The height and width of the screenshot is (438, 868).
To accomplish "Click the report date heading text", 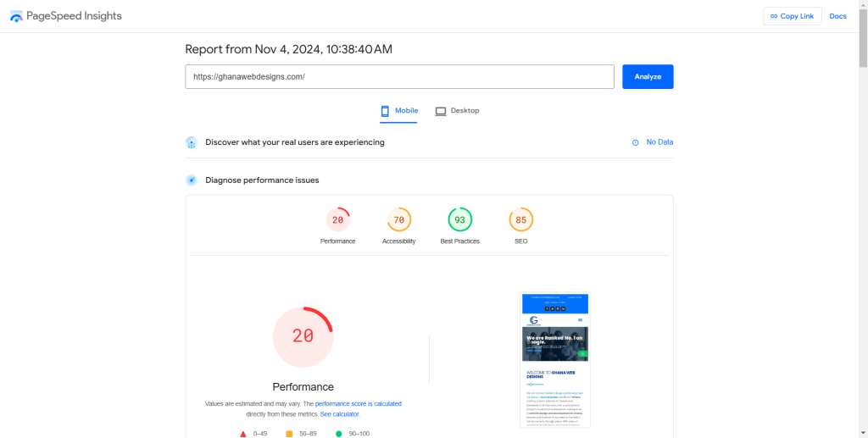I will [288, 49].
